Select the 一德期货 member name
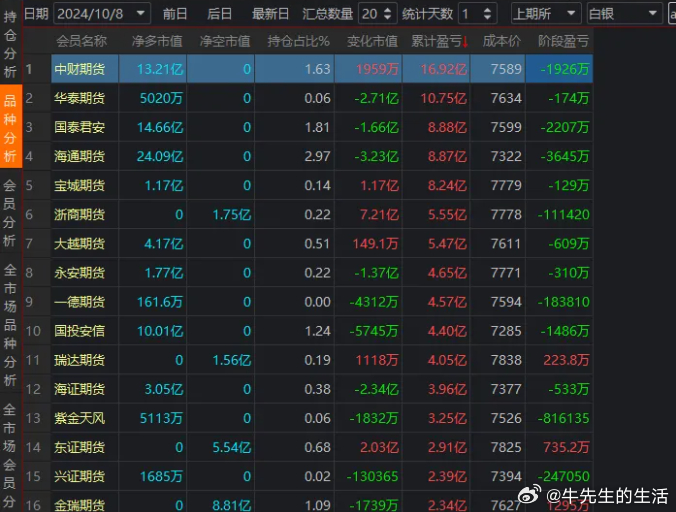The height and width of the screenshot is (512, 676). (x=79, y=302)
